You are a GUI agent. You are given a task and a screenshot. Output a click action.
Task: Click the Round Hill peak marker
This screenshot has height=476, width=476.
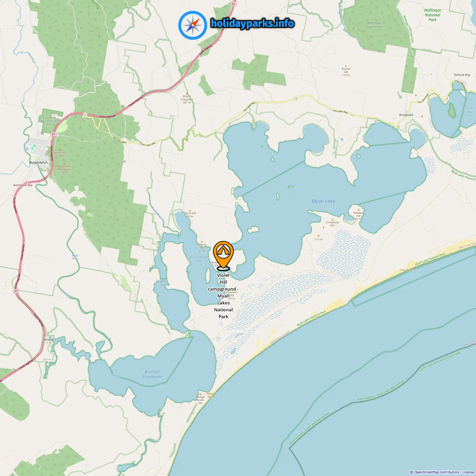(x=346, y=66)
